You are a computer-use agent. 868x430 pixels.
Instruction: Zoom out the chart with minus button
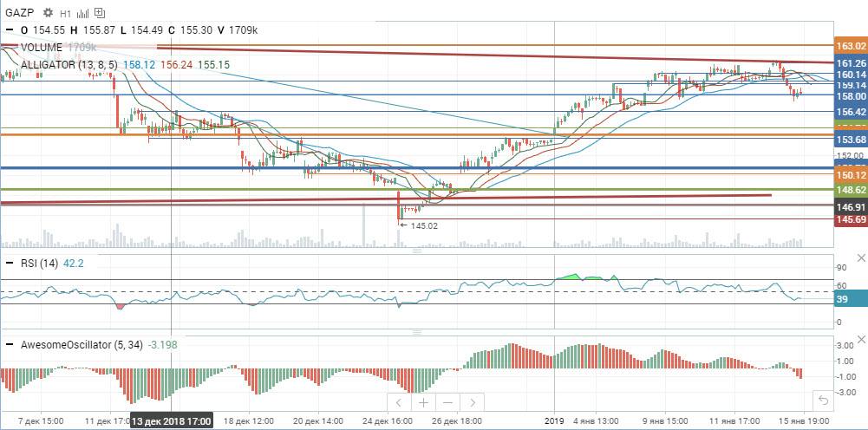click(447, 402)
